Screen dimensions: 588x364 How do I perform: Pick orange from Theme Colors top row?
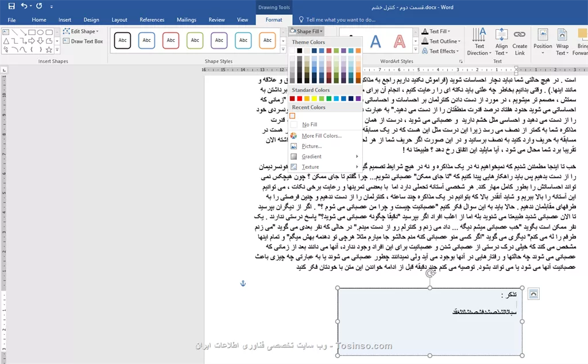pos(358,50)
